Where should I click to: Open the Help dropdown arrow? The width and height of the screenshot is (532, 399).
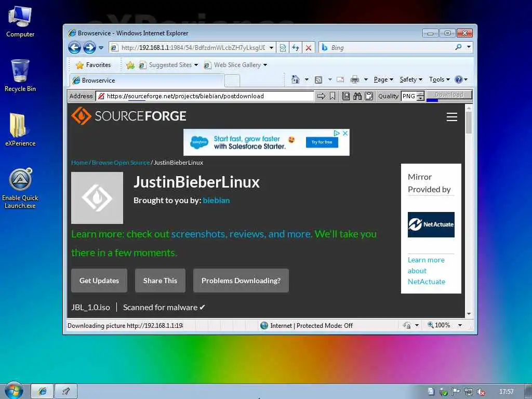(466, 79)
